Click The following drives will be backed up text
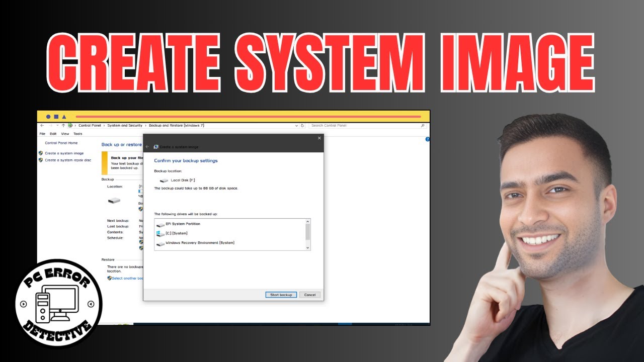This screenshot has height=362, width=644. click(x=186, y=214)
